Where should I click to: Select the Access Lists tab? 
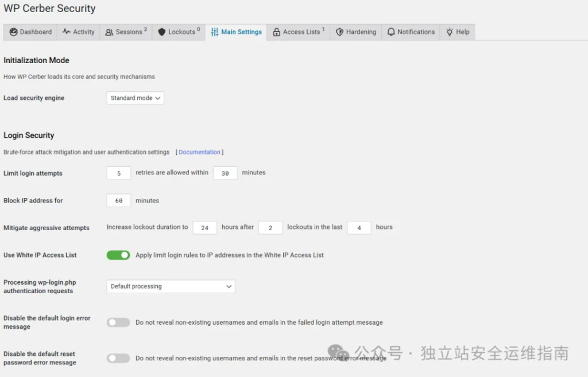299,32
